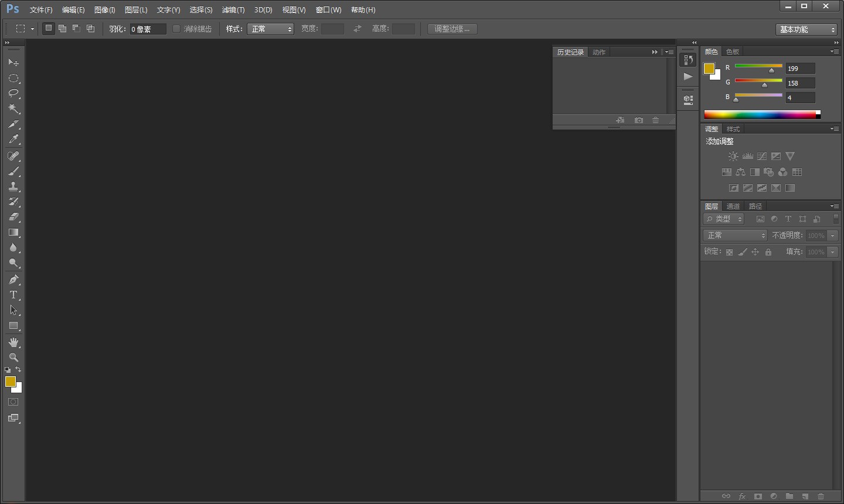This screenshot has height=504, width=844.
Task: Toggle lock position icon
Action: point(755,252)
